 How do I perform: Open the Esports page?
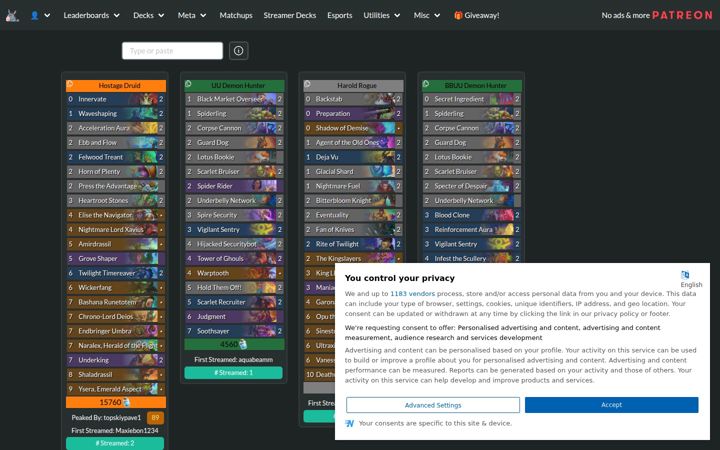(x=340, y=15)
